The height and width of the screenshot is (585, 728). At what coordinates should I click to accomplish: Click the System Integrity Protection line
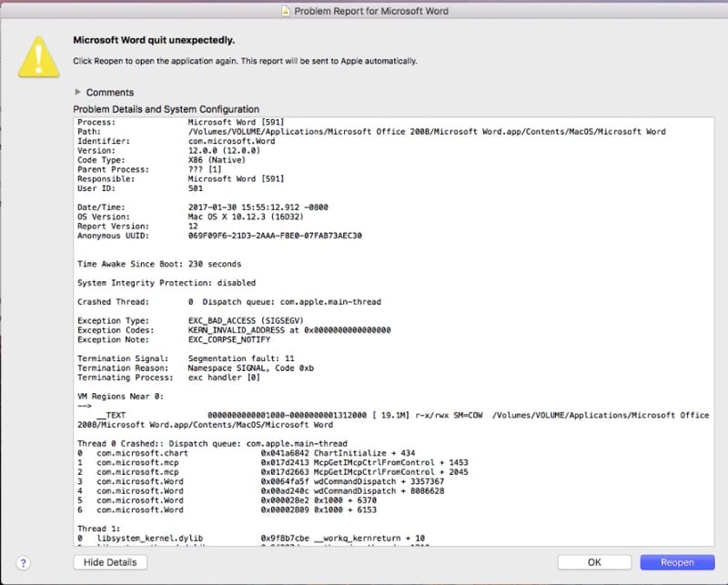pyautogui.click(x=167, y=283)
